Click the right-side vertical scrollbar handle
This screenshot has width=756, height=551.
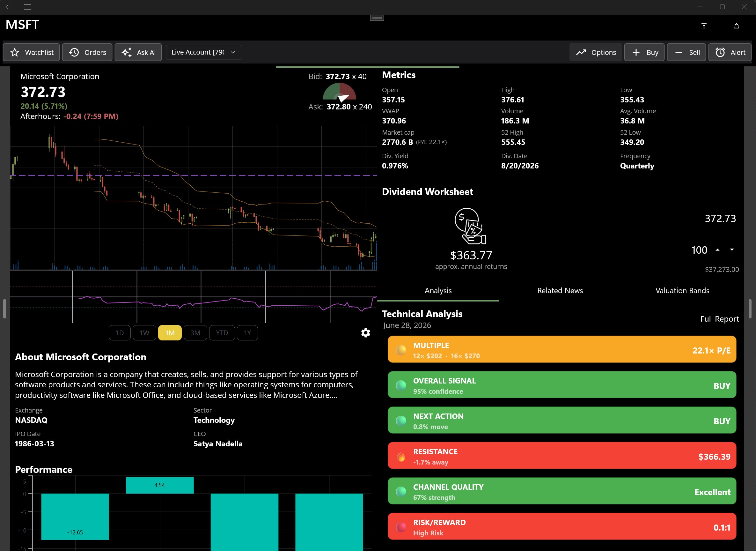[750, 309]
